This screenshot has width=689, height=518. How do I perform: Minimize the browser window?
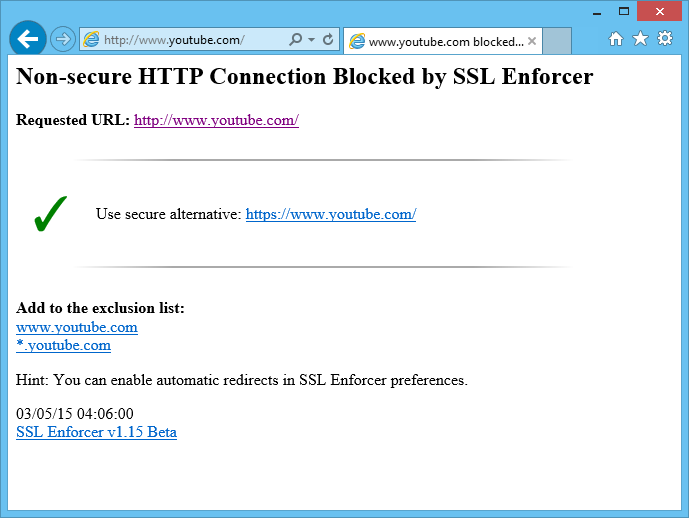tap(596, 12)
